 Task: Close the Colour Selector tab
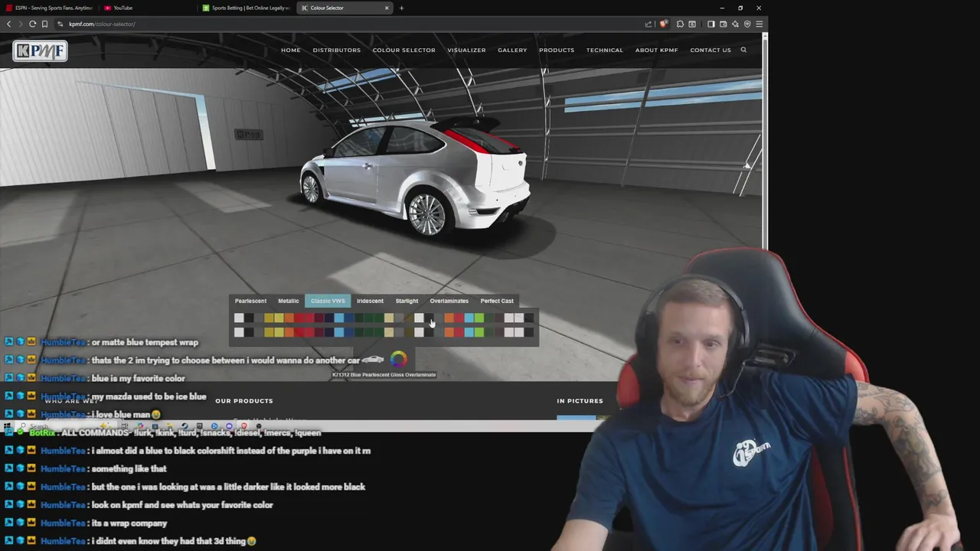point(387,8)
